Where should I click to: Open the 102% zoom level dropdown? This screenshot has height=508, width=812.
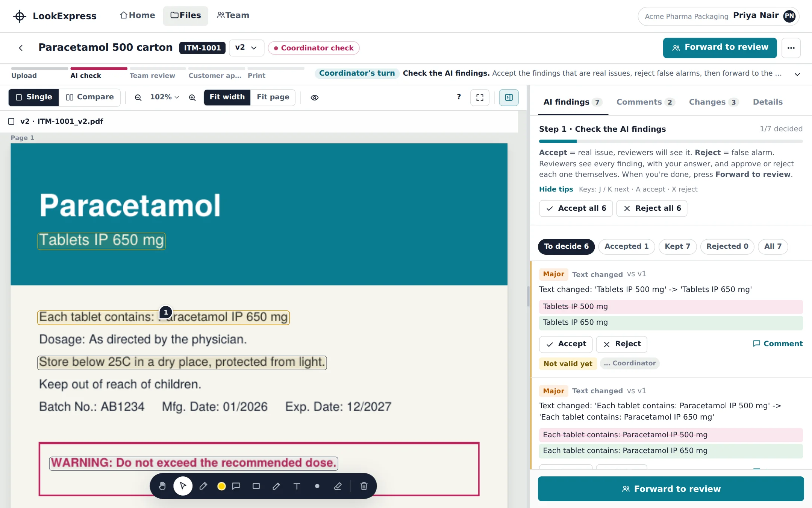point(164,97)
